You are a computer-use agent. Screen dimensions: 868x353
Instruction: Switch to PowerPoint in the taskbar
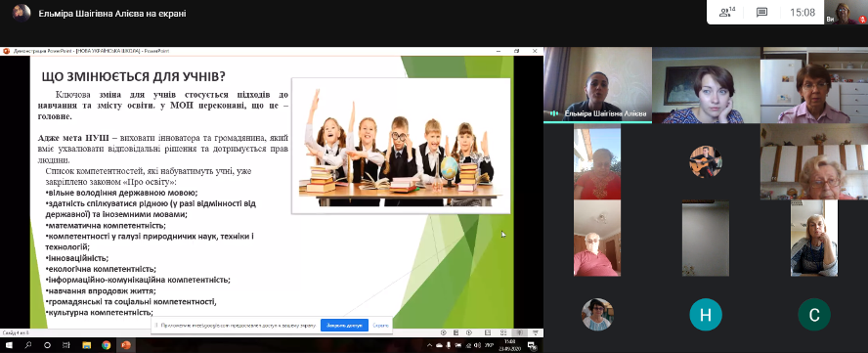click(126, 345)
